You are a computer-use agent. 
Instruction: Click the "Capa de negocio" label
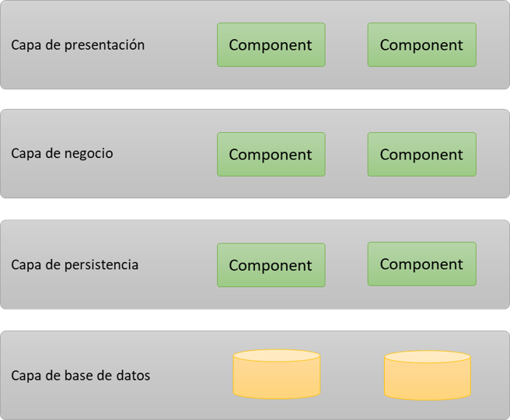pyautogui.click(x=62, y=153)
